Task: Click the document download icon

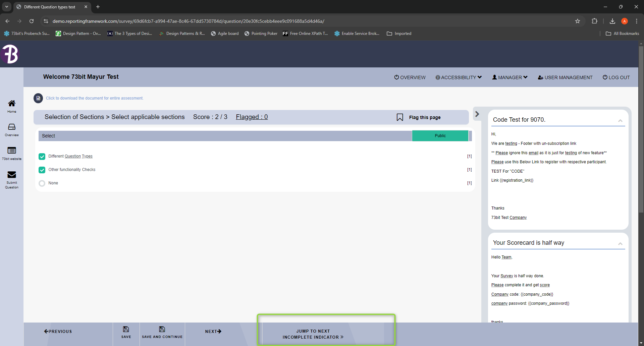Action: coord(38,98)
